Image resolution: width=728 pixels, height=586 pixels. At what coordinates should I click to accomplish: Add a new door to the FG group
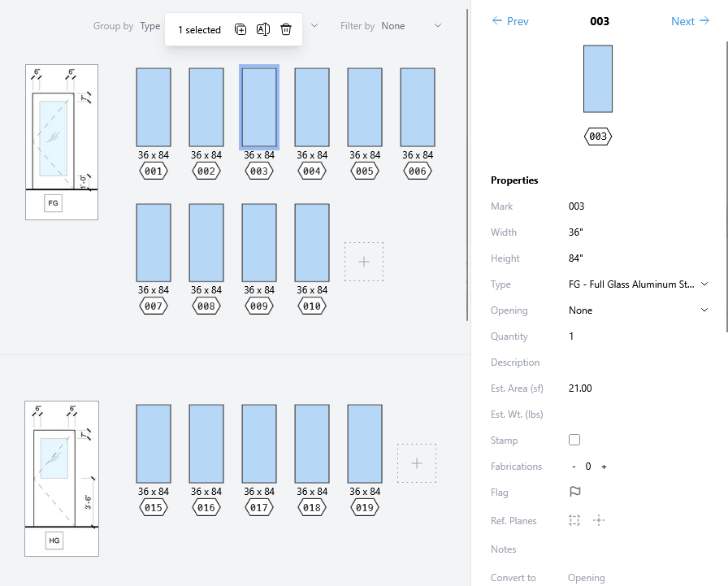(x=364, y=262)
